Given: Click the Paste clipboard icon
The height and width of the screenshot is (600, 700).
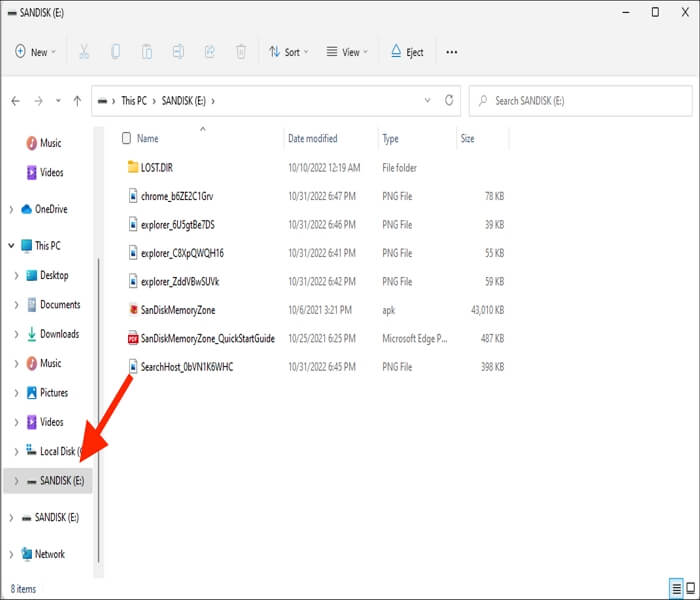Looking at the screenshot, I should (147, 52).
